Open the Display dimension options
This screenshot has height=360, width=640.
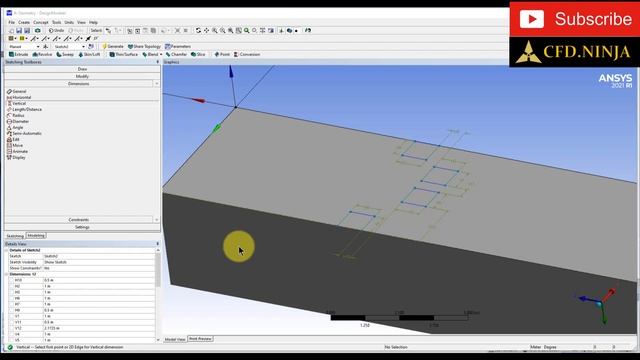(16, 157)
